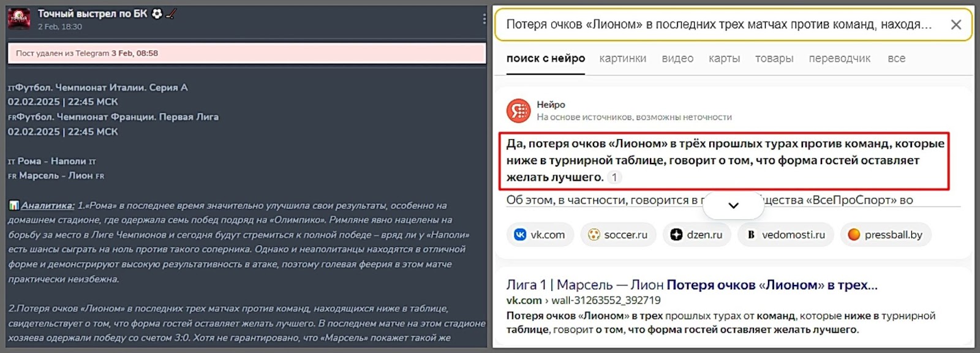Open result title Лига 1 | Марсель — Лион
The image size is (980, 353).
[x=692, y=285]
